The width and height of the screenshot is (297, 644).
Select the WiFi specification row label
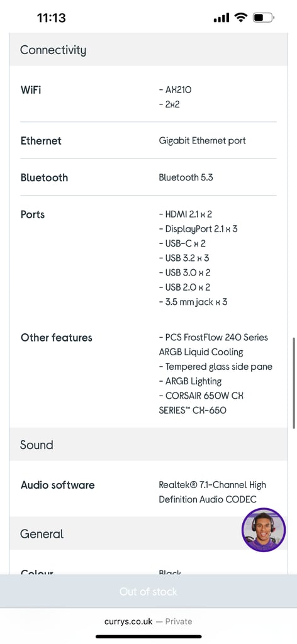pos(31,89)
